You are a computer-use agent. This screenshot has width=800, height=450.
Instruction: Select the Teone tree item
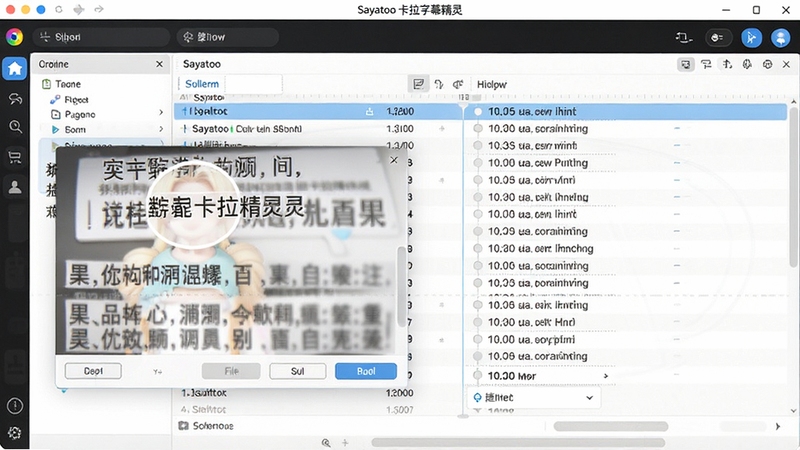68,84
